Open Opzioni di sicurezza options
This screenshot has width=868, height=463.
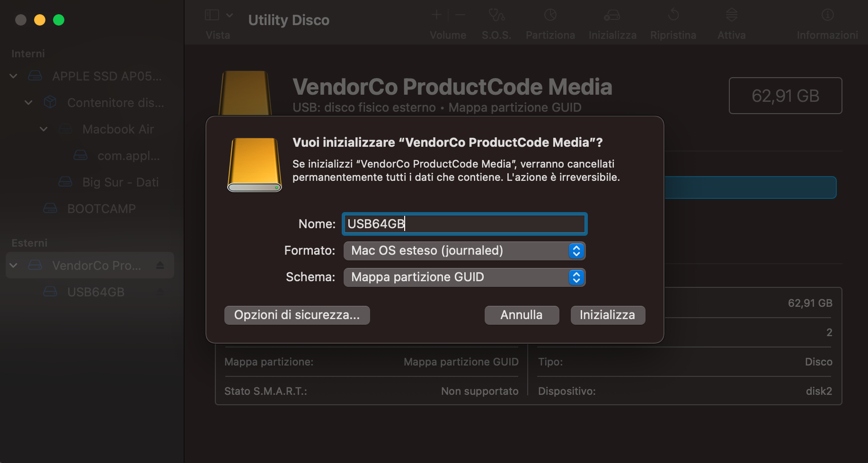coord(297,315)
